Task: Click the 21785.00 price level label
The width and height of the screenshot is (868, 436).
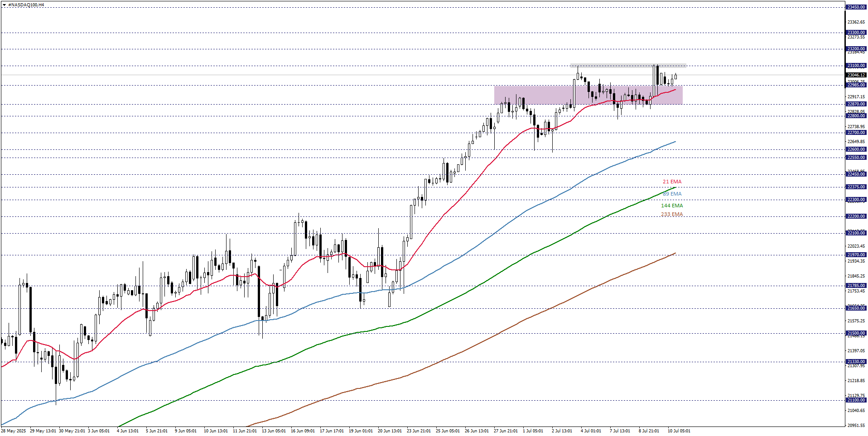Action: point(856,286)
